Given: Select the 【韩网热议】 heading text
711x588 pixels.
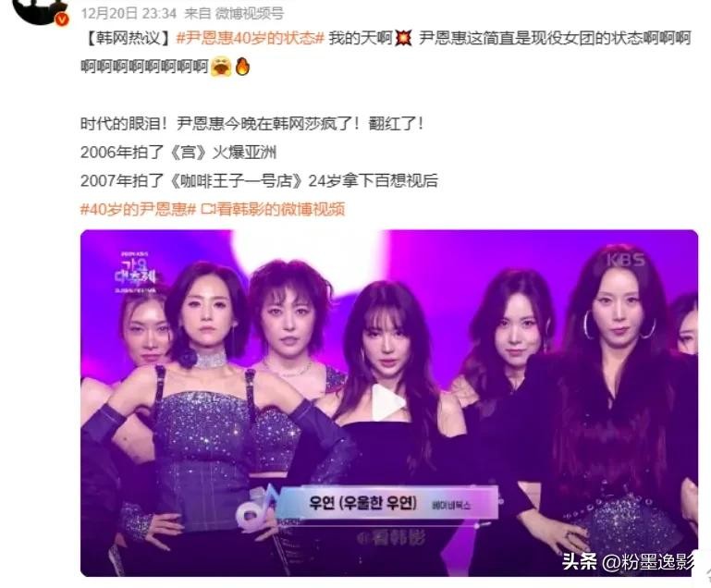Looking at the screenshot, I should tap(128, 38).
